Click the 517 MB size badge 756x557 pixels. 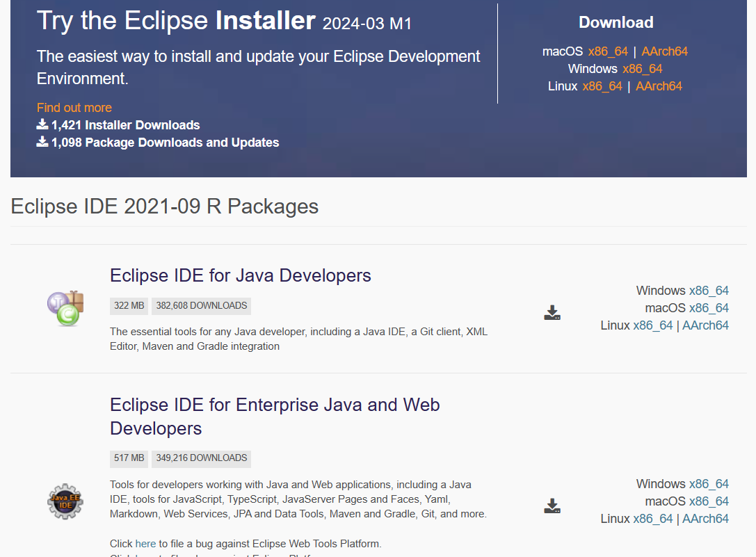coord(129,458)
